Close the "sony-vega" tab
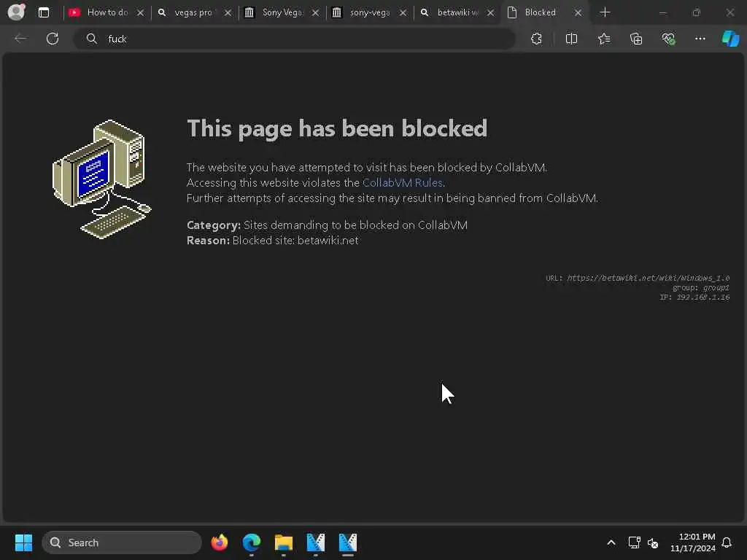Viewport: 747px width, 560px height. [x=403, y=13]
